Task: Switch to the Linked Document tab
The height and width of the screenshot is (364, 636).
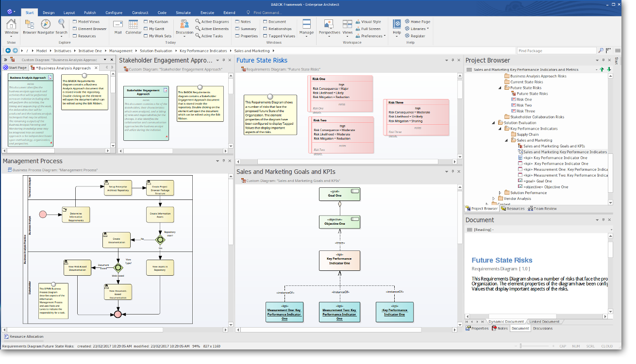Action: [x=544, y=321]
